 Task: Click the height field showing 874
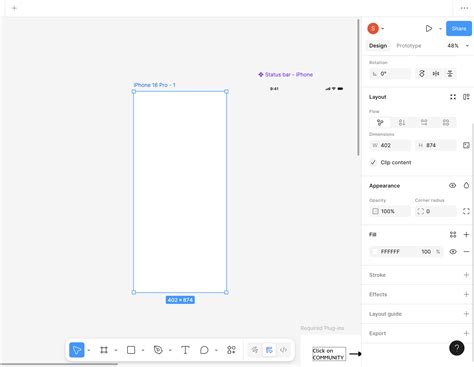point(436,145)
